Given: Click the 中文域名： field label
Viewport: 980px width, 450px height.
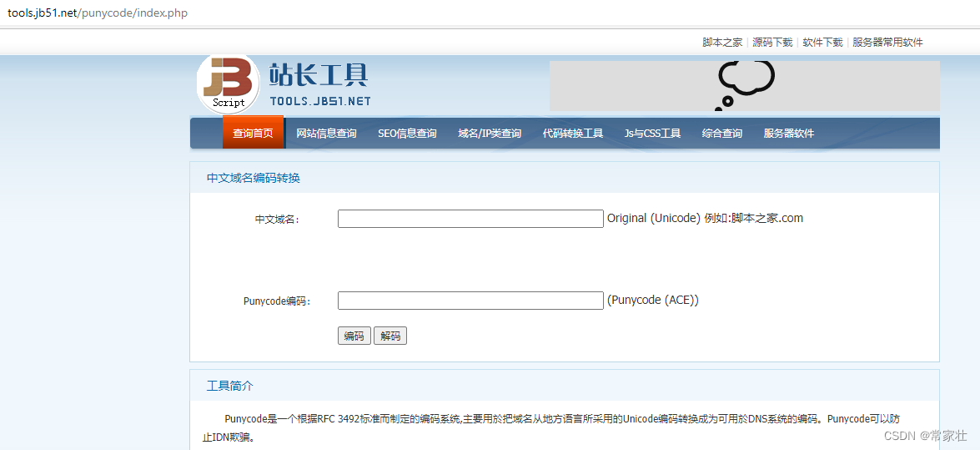Looking at the screenshot, I should point(277,220).
